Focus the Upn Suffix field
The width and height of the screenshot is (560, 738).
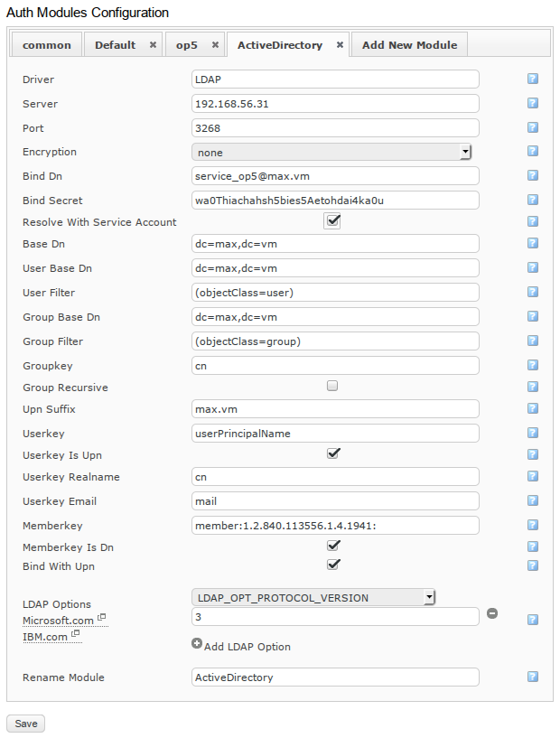click(x=335, y=409)
